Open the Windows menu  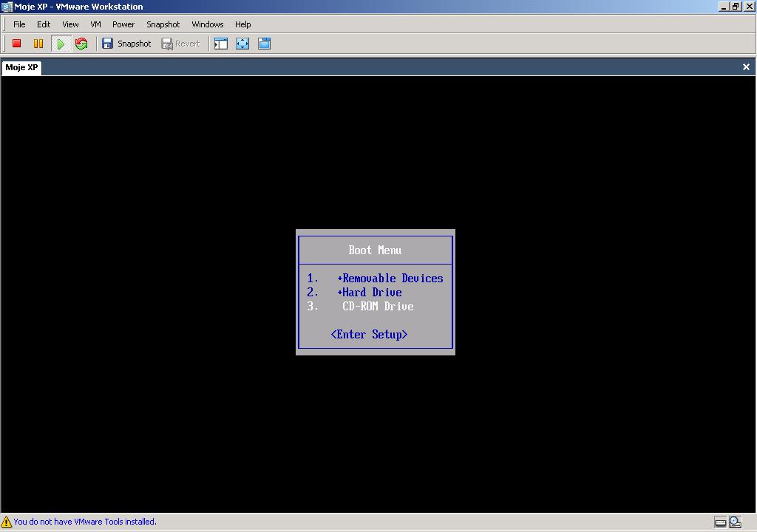[208, 24]
